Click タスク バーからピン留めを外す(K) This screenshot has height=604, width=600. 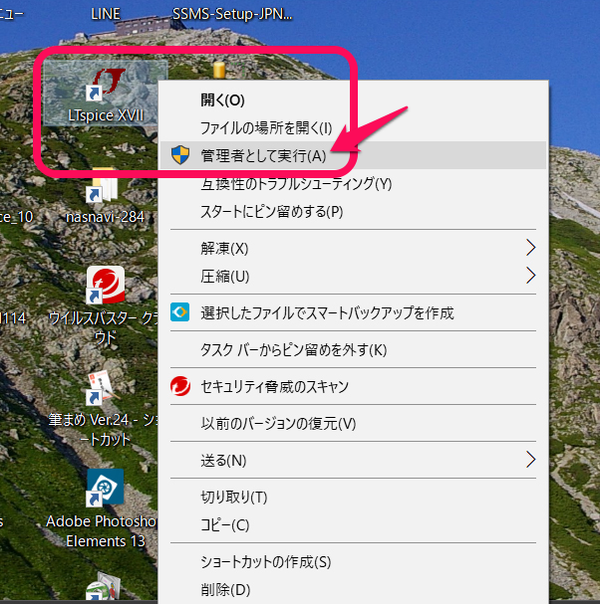[293, 350]
